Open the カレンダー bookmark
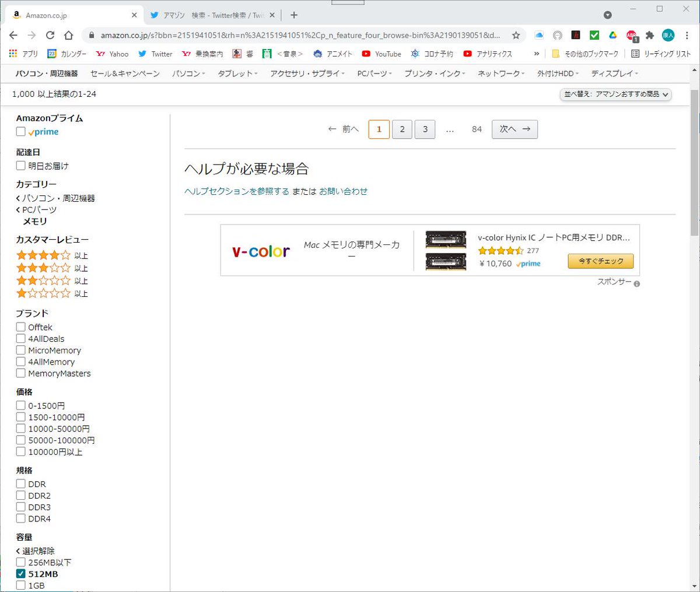 point(66,54)
